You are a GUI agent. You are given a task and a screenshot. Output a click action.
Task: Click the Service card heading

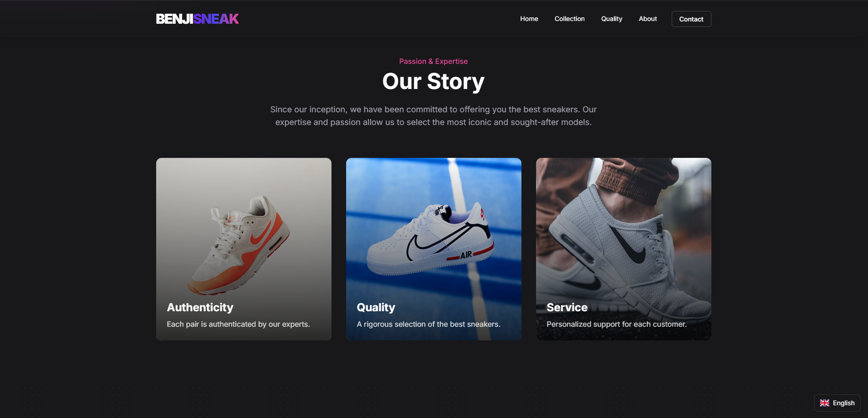[567, 308]
